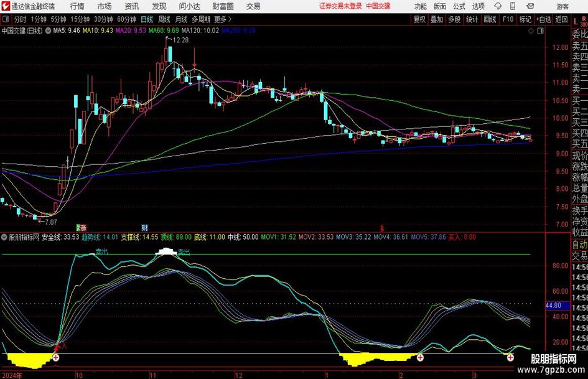This screenshot has height=379, width=588.
Task: Open the 版面 menu
Action: pyautogui.click(x=440, y=6)
